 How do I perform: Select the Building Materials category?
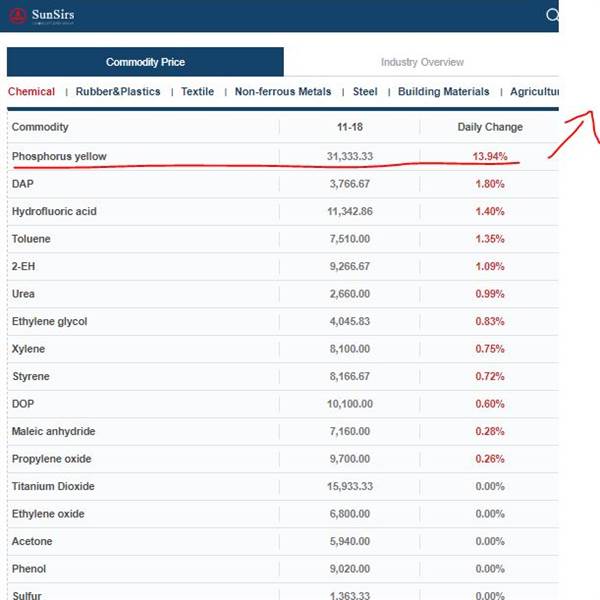[x=443, y=91]
